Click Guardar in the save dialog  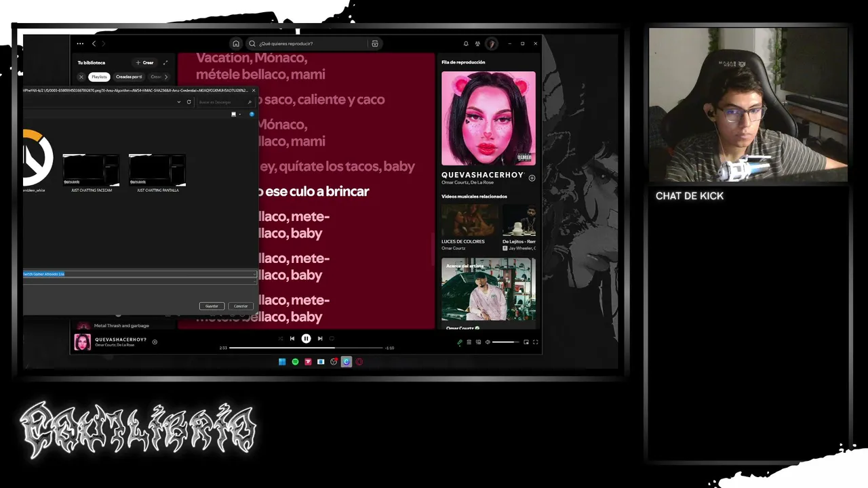click(212, 306)
